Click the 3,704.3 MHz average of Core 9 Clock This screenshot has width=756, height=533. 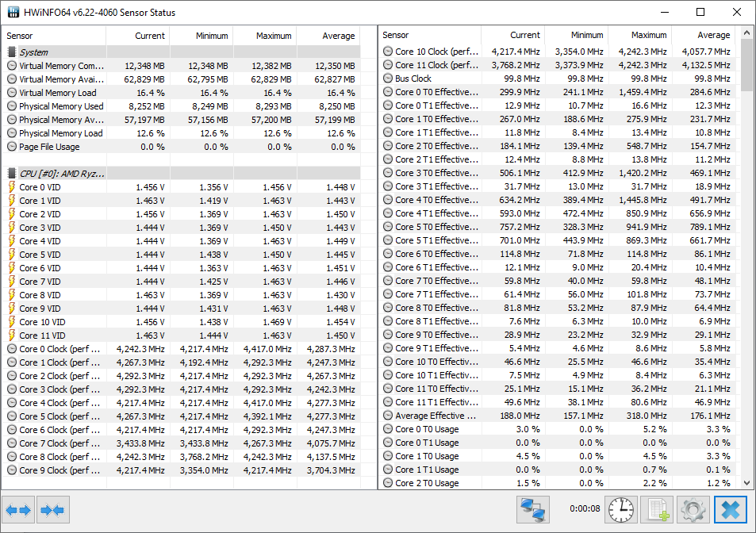pyautogui.click(x=331, y=470)
